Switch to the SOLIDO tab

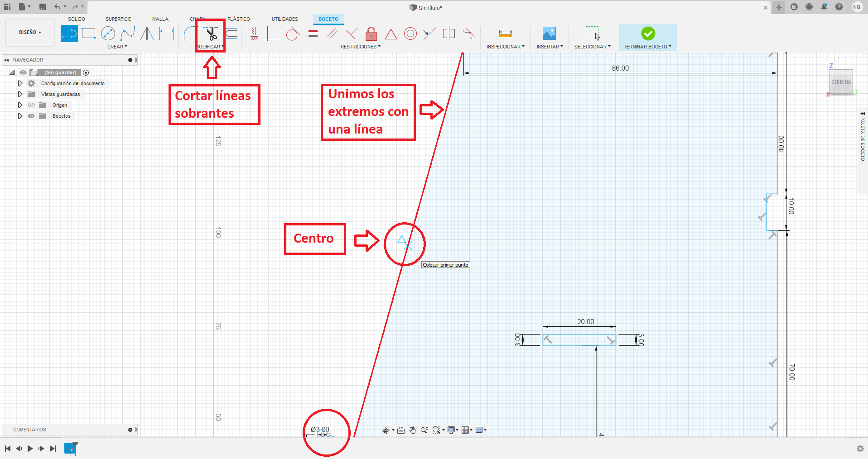click(77, 19)
